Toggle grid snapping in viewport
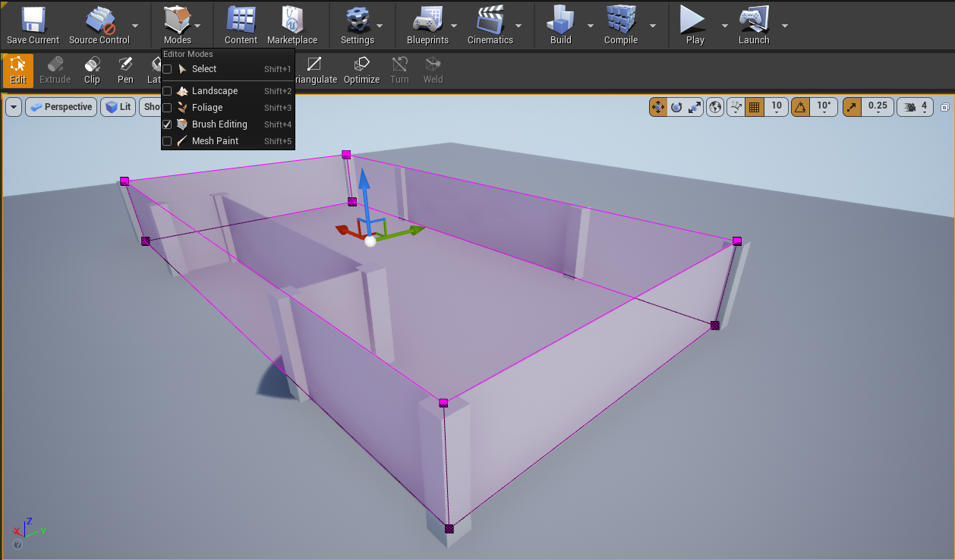Screen dimensions: 955x560 point(754,107)
